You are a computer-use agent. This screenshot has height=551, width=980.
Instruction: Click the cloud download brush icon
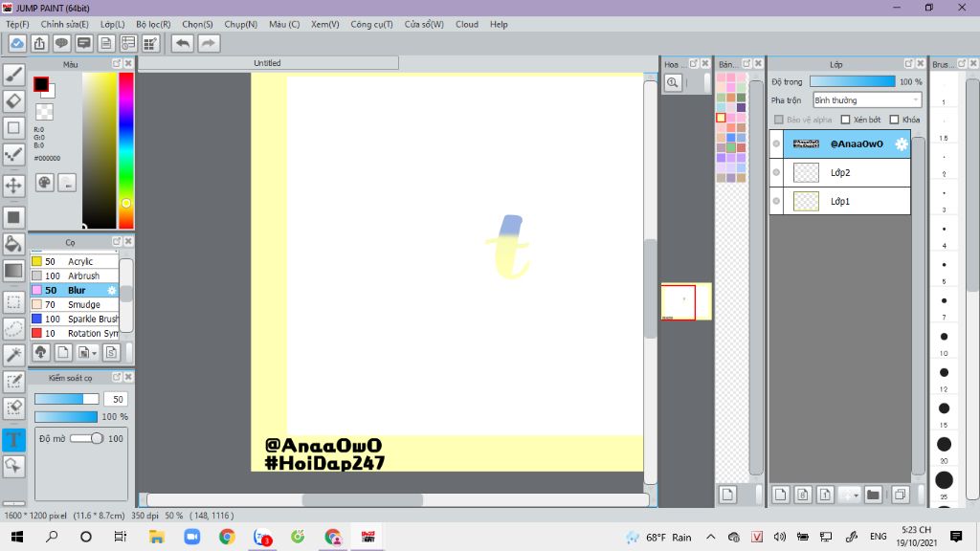(40, 352)
